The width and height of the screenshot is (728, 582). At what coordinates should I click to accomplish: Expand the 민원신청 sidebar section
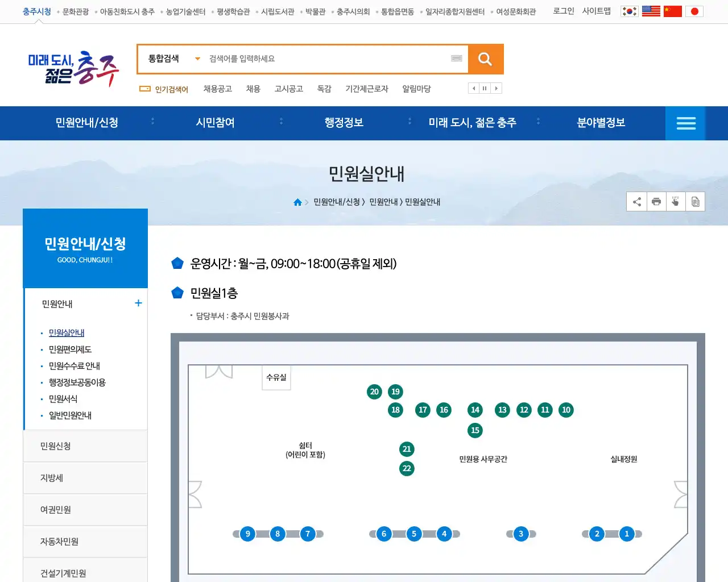point(85,446)
